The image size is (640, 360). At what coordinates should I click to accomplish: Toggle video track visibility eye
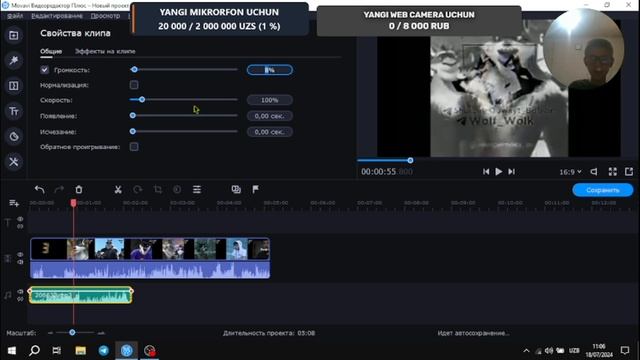(x=20, y=254)
